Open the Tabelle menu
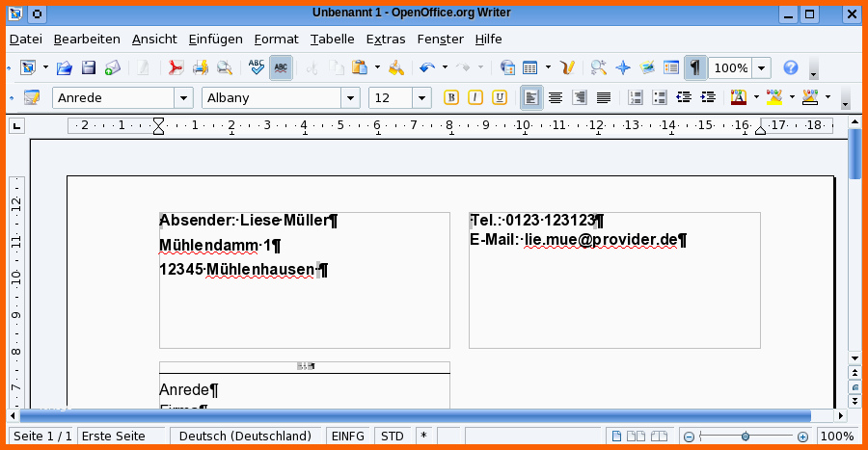Viewport: 868px width, 450px height. (x=332, y=40)
